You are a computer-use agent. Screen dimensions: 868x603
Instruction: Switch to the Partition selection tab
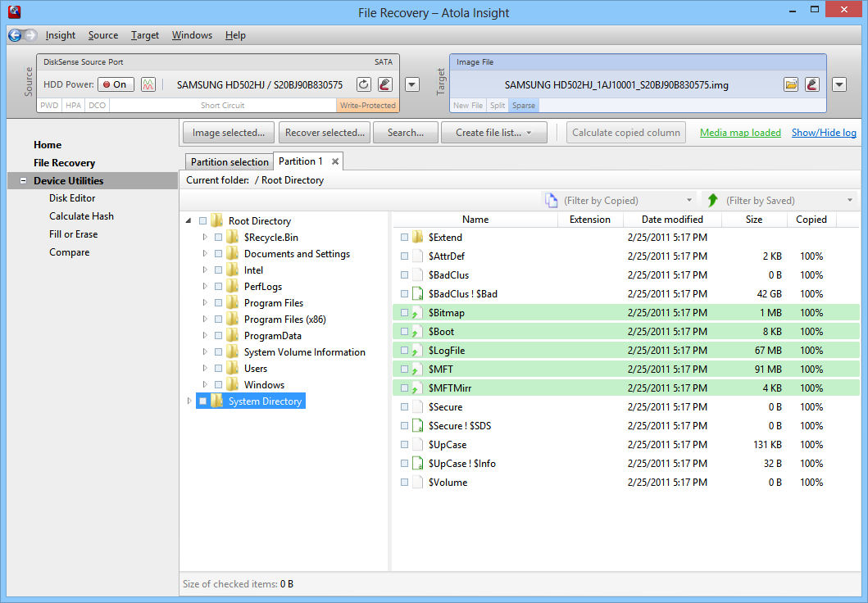(229, 161)
